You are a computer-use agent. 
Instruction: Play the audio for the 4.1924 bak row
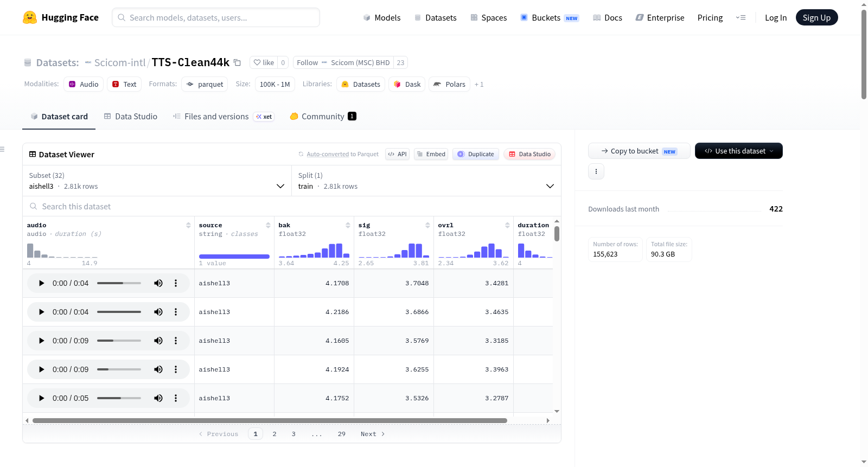41,369
